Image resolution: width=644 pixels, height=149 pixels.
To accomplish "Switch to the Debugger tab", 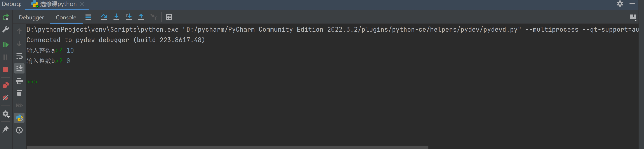I will [x=31, y=17].
